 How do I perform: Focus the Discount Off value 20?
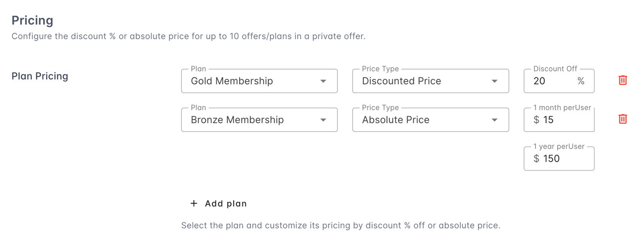[539, 81]
